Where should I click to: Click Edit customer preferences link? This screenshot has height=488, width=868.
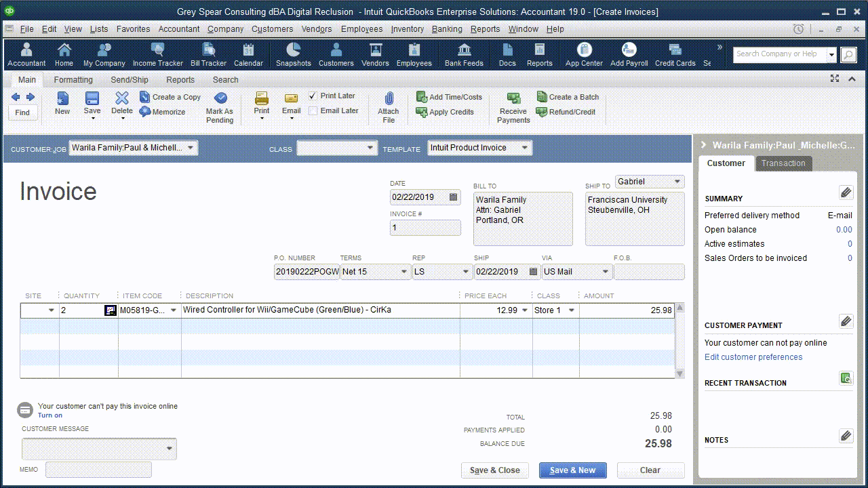753,357
